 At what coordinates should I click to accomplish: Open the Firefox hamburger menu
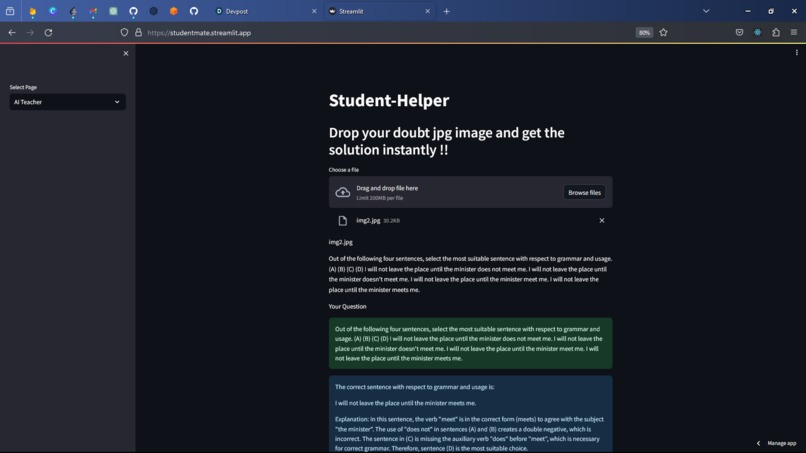tap(794, 32)
